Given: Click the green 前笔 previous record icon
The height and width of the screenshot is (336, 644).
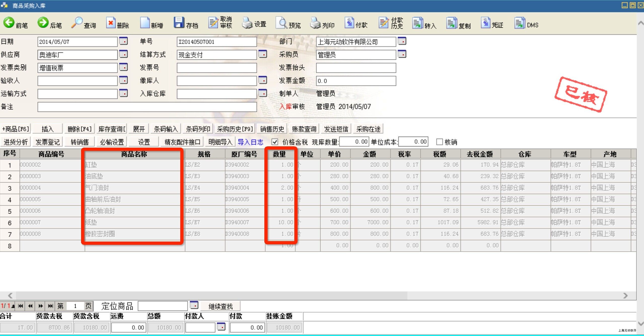Looking at the screenshot, I should pyautogui.click(x=9, y=23).
